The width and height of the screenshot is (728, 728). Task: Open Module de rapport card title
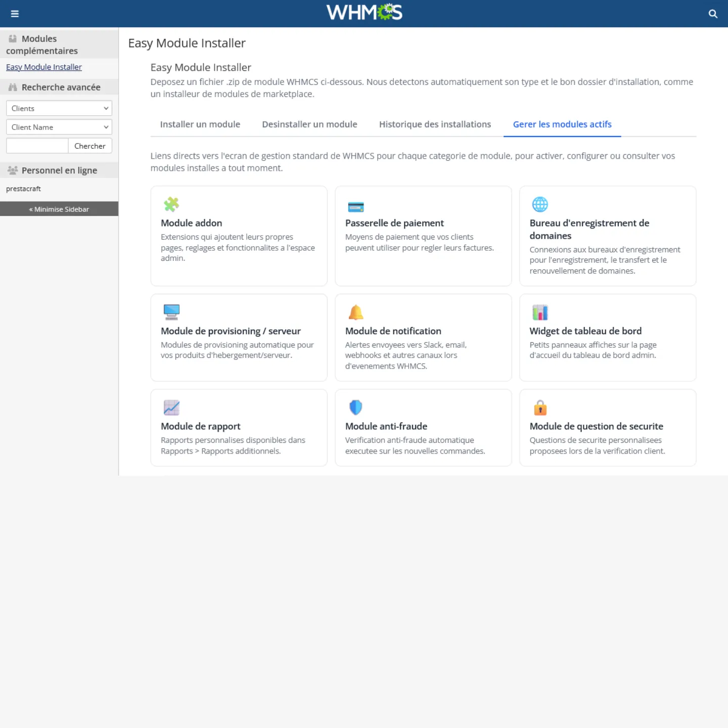click(x=201, y=426)
